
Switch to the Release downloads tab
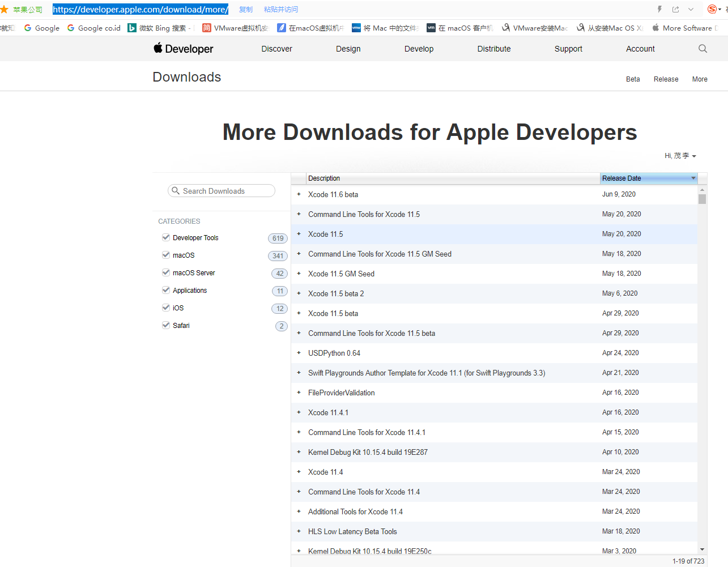(x=666, y=79)
